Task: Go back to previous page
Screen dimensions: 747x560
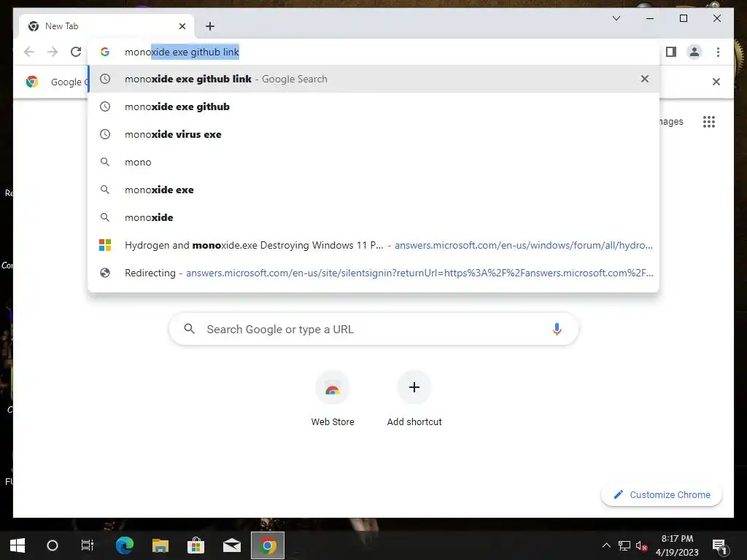Action: click(29, 52)
